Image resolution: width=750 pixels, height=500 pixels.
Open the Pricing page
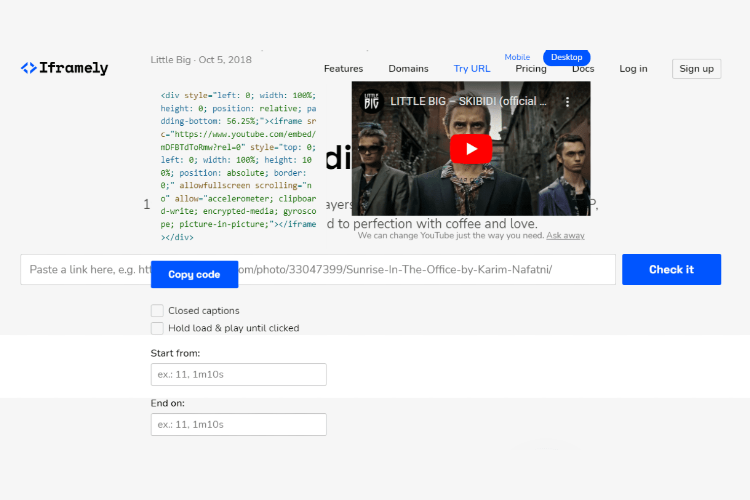coord(530,68)
